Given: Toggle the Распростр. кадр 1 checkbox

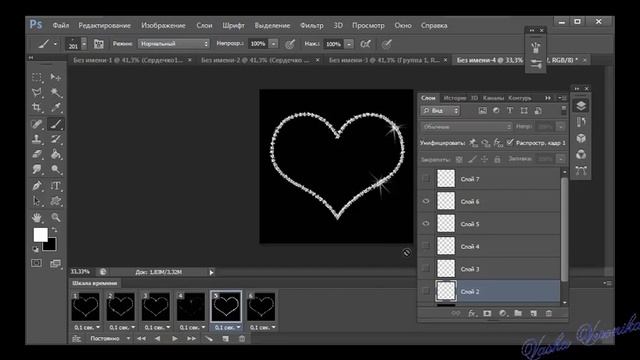Looking at the screenshot, I should [510, 142].
